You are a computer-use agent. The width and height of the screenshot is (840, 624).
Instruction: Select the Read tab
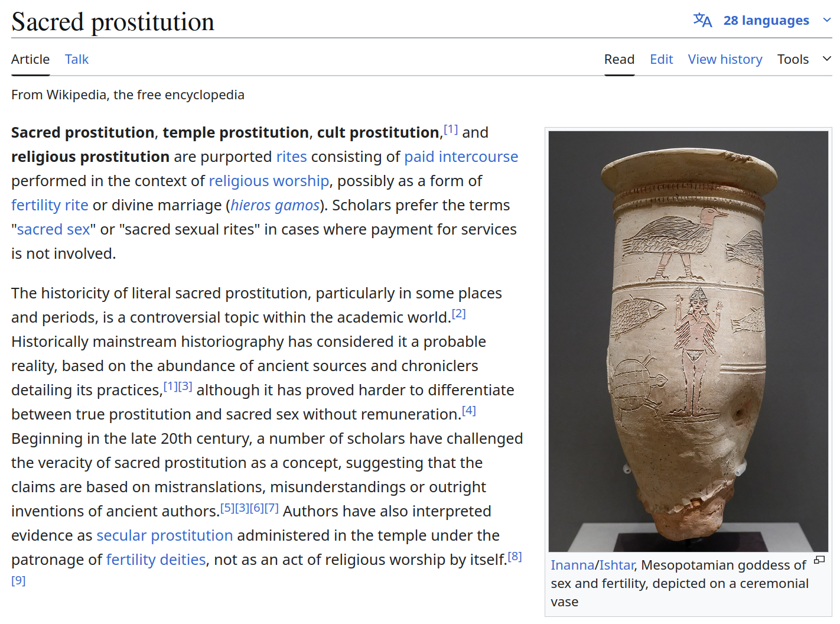(619, 59)
